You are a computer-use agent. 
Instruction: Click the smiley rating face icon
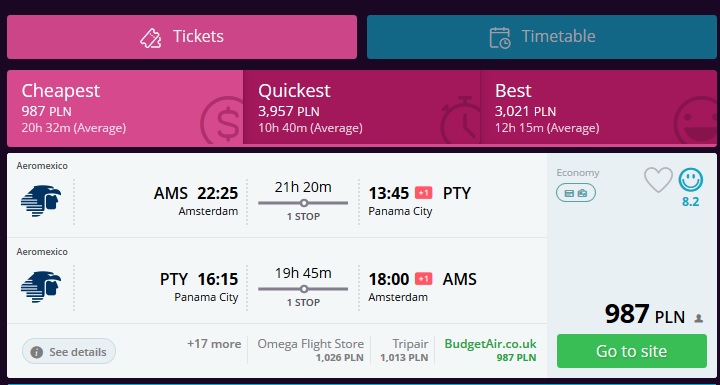(x=691, y=180)
